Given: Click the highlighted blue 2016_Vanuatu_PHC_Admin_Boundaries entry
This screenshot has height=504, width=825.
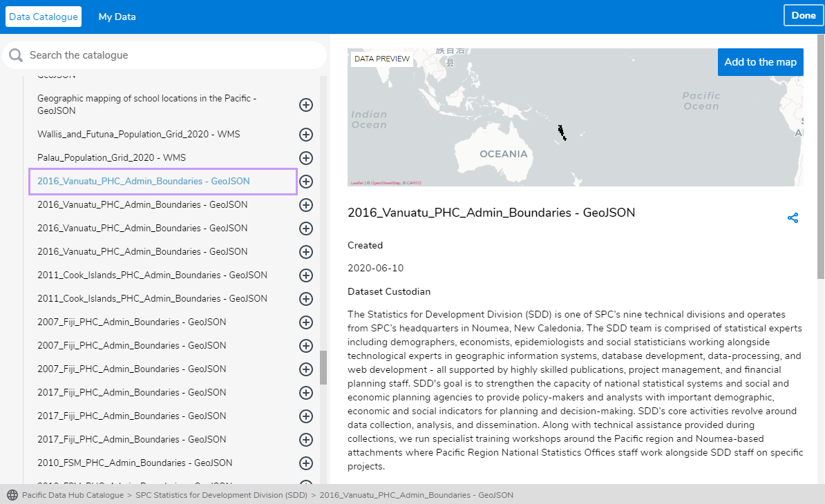Looking at the screenshot, I should 163,182.
